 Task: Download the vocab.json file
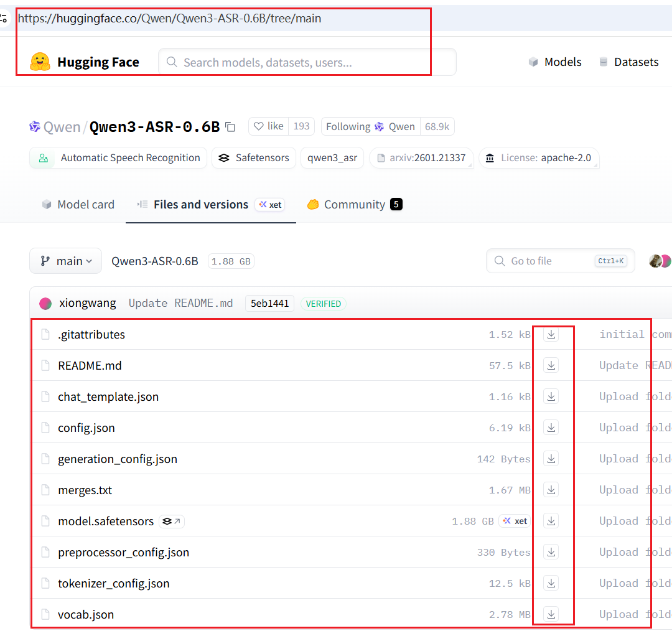(551, 614)
